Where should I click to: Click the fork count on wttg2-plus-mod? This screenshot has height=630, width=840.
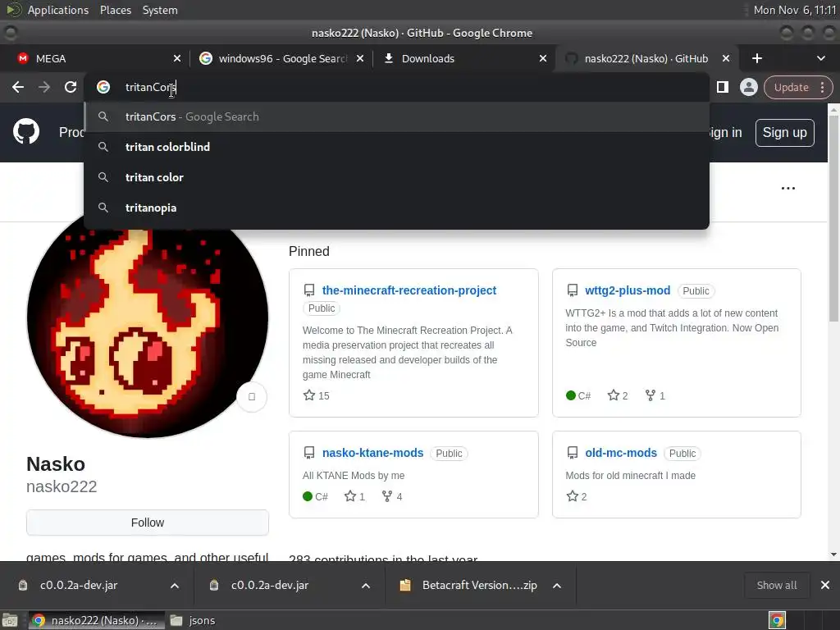tap(655, 396)
